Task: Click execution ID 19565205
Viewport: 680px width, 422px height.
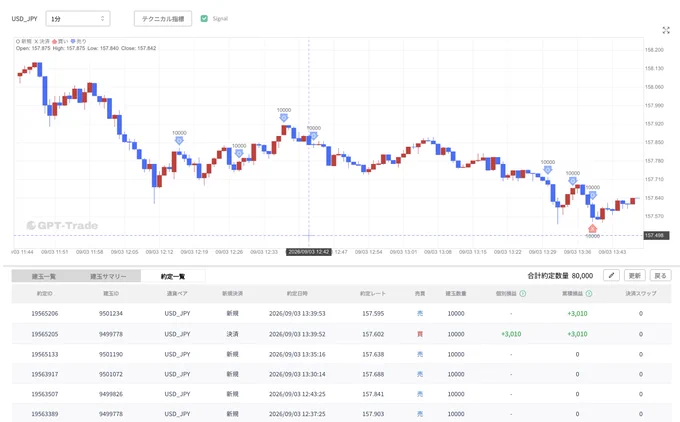Action: [45, 334]
